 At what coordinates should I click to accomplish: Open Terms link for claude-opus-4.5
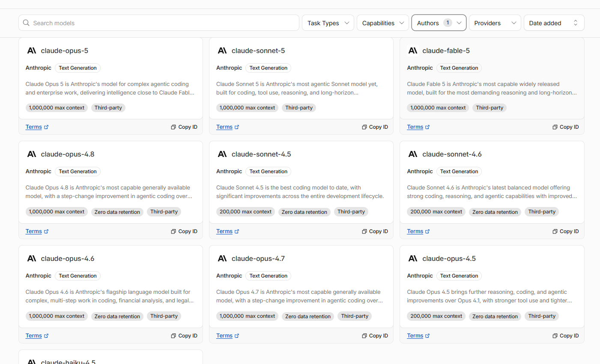[418, 336]
